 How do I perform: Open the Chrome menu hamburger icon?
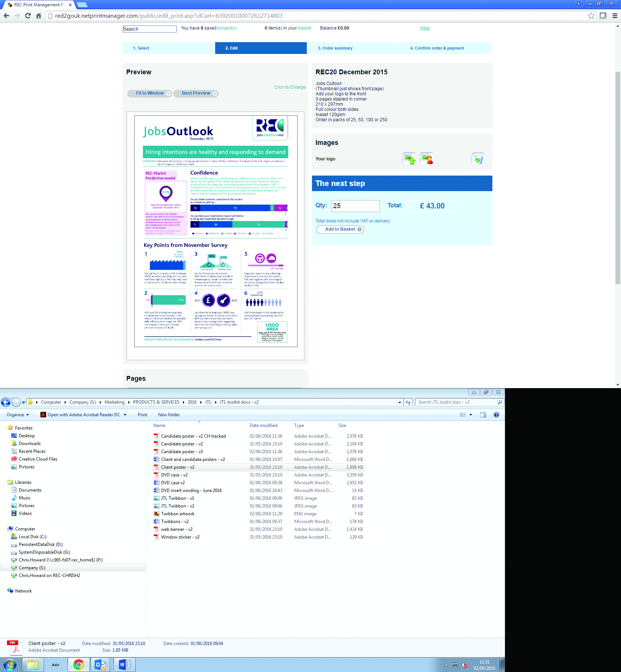615,16
